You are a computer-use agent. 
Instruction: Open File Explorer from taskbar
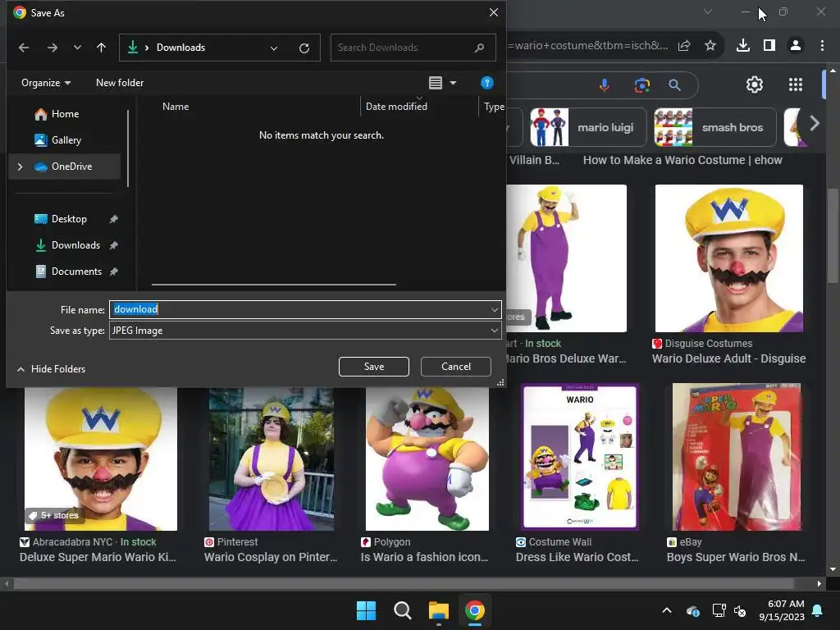tap(439, 610)
